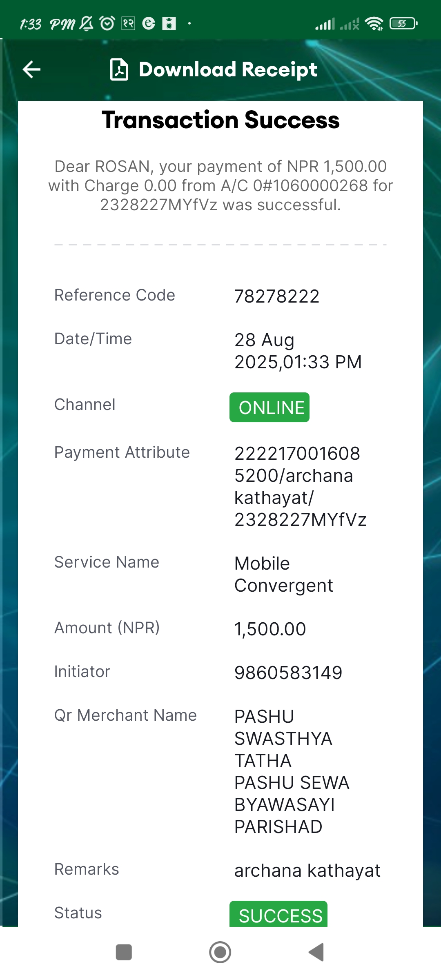Tap the back arrow icon
This screenshot has width=441, height=980.
point(31,69)
